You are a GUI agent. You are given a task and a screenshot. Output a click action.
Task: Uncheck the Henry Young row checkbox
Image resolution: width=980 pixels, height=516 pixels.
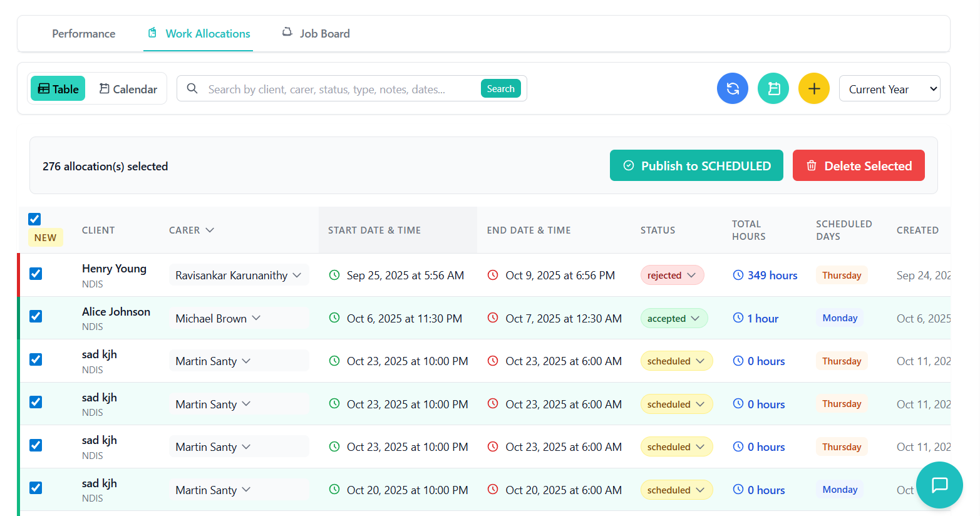(x=36, y=274)
